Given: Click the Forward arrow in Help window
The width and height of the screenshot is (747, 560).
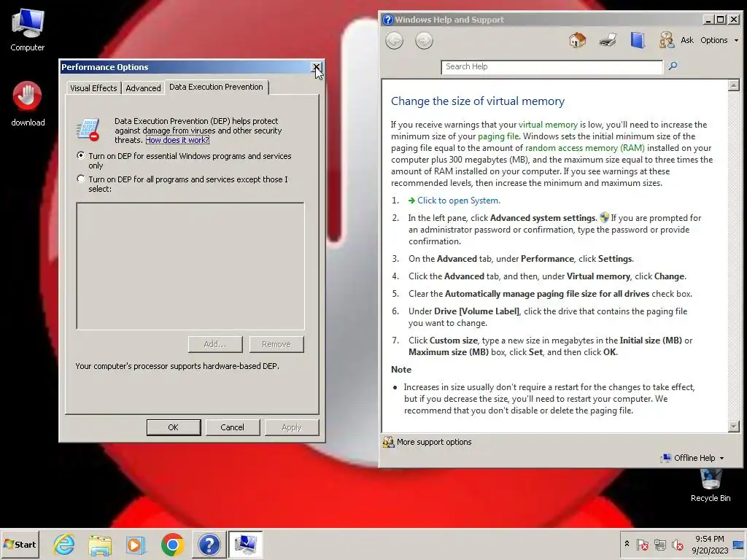Looking at the screenshot, I should pos(424,41).
